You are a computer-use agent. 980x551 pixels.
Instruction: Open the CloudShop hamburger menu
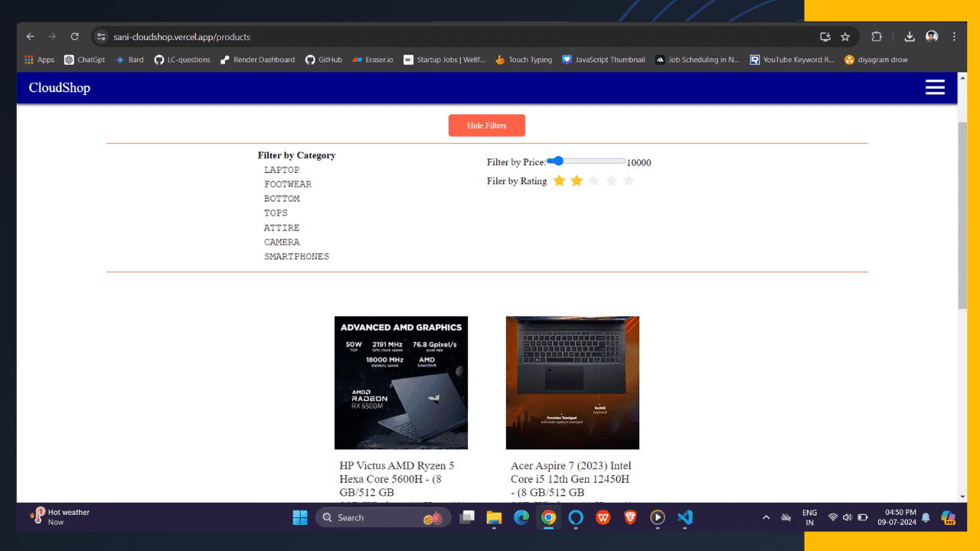935,86
